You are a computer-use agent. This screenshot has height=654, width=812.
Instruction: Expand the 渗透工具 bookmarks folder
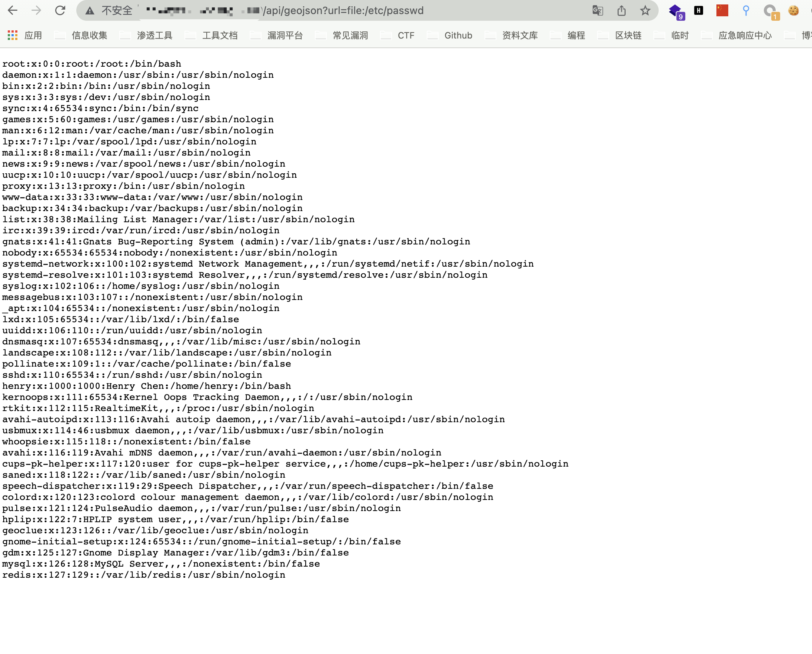coord(156,35)
